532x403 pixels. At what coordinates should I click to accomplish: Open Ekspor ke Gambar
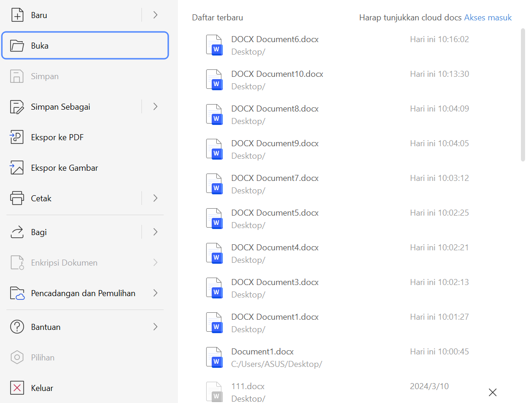[17, 167]
